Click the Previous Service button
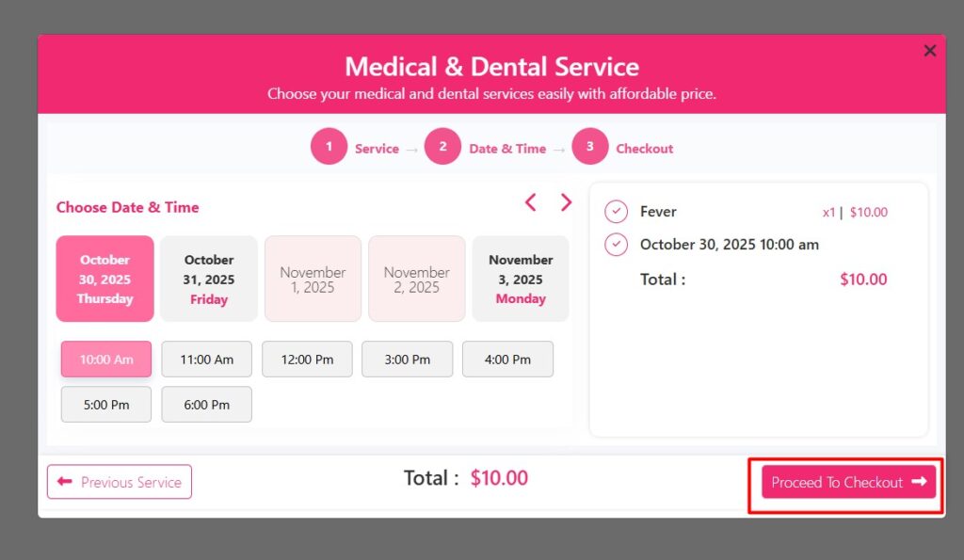Viewport: 964px width, 560px height. (x=119, y=481)
